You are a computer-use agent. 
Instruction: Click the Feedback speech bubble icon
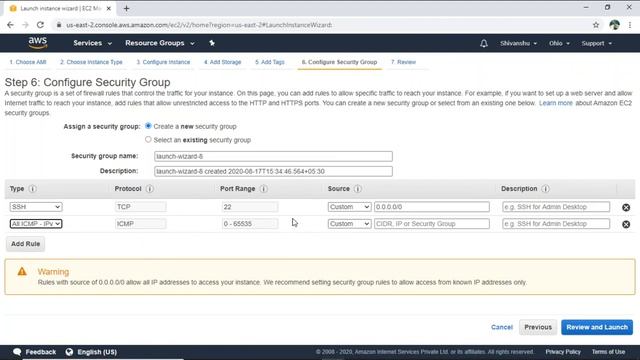[17, 352]
